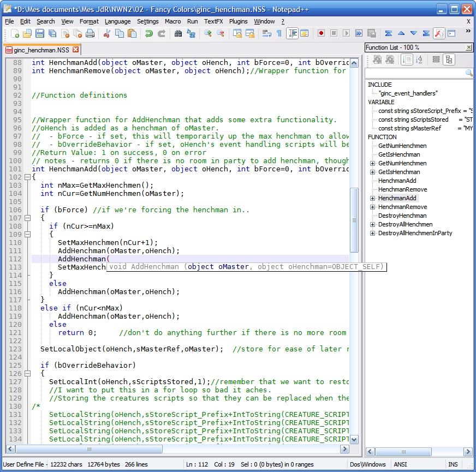Open the Plugins menu
This screenshot has height=472, width=476.
coord(238,21)
